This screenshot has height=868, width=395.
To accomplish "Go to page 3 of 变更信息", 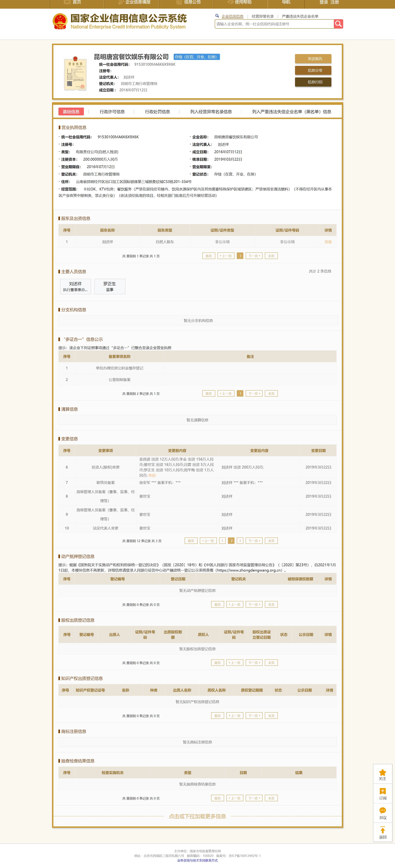I will click(x=240, y=541).
